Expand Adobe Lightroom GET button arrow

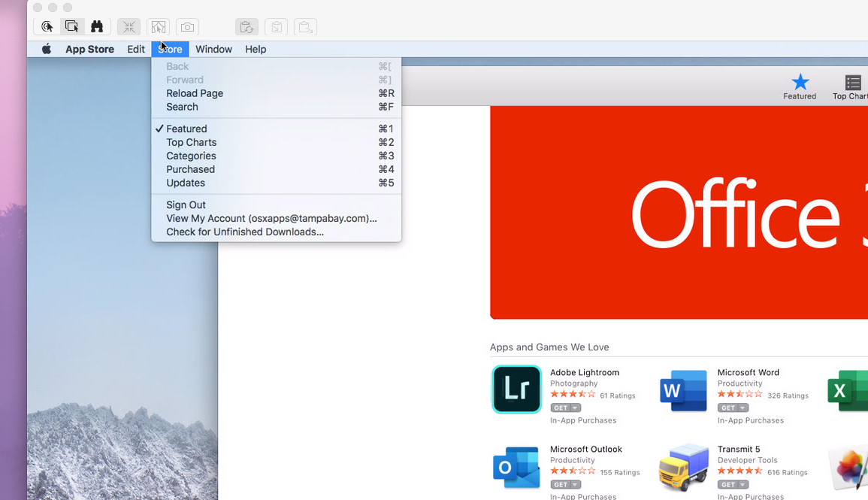[x=575, y=408]
